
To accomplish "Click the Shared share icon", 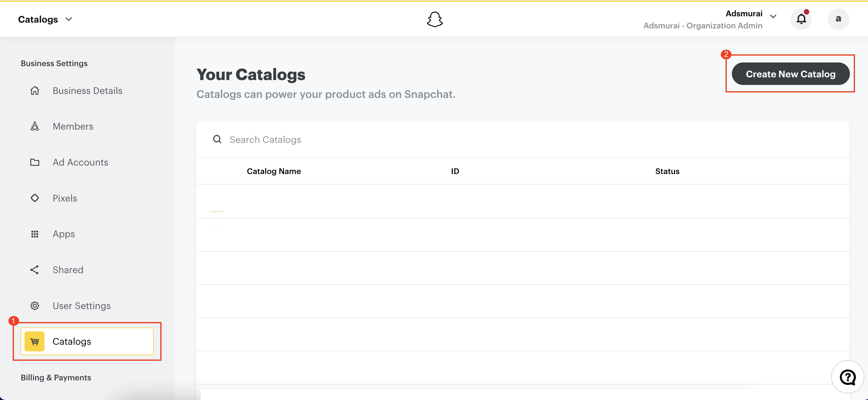I will pyautogui.click(x=34, y=270).
